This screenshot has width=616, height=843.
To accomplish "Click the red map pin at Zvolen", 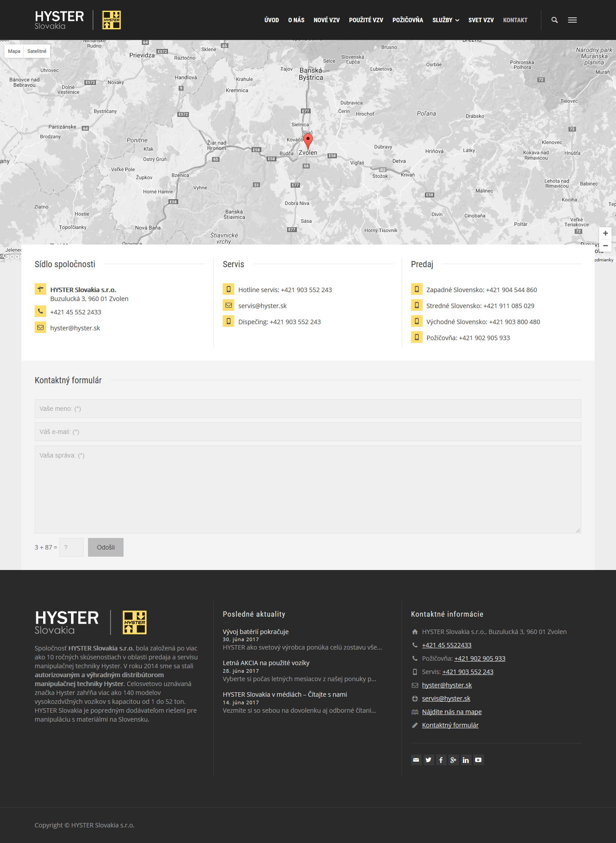I will pyautogui.click(x=308, y=141).
